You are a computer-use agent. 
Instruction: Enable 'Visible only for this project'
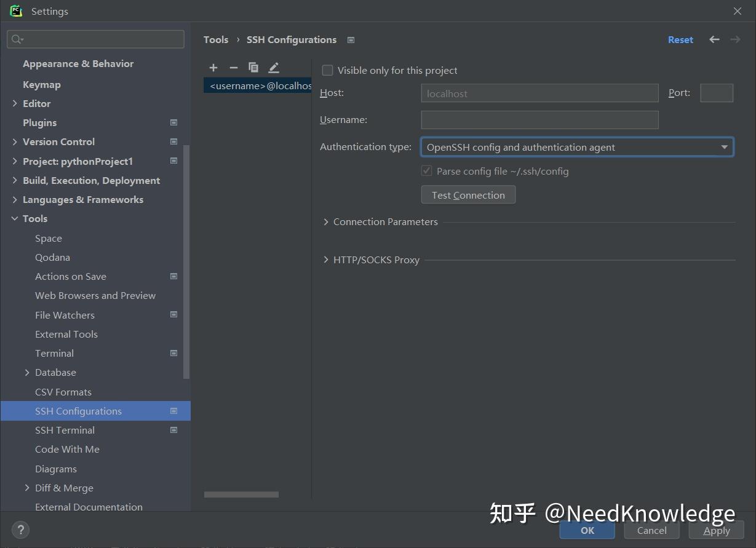[x=327, y=70]
